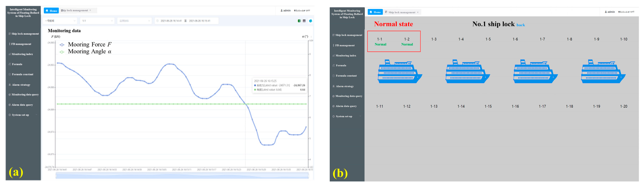Open the bollard dropdown showing 1-1
This screenshot has width=644, height=188.
[x=97, y=21]
